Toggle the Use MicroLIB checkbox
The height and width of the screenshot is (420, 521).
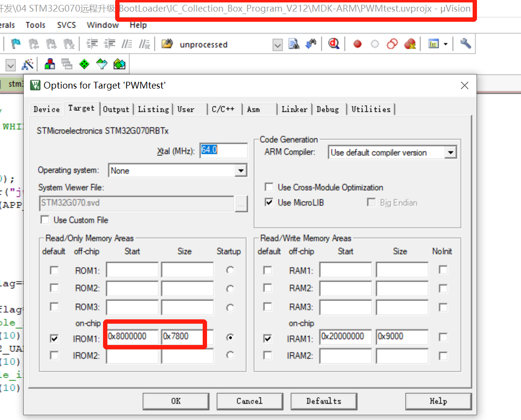click(x=269, y=202)
